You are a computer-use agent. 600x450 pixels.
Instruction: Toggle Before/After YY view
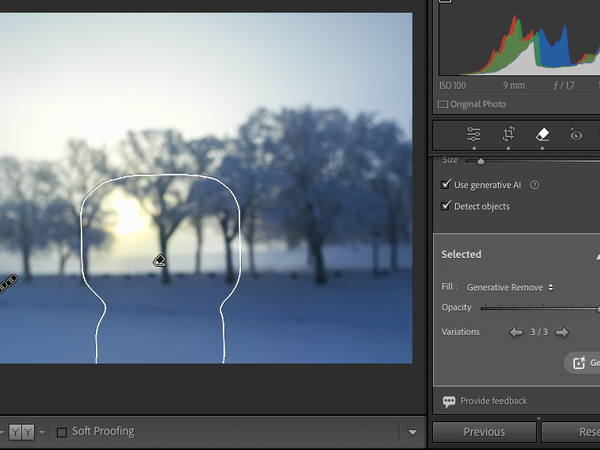point(21,432)
